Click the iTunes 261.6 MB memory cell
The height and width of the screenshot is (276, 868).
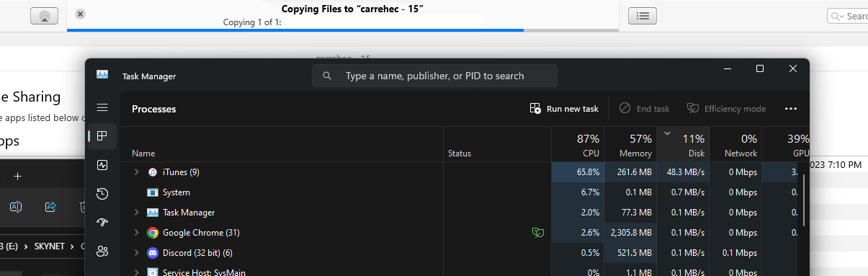click(630, 172)
